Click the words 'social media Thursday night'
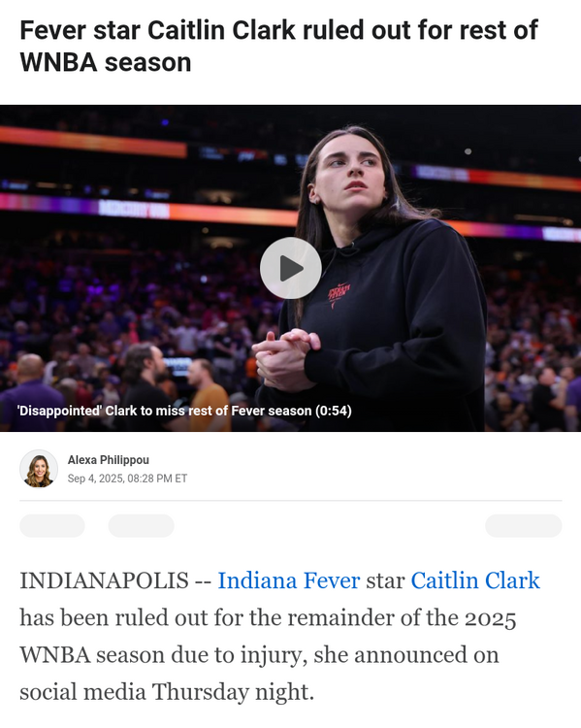 click(167, 692)
